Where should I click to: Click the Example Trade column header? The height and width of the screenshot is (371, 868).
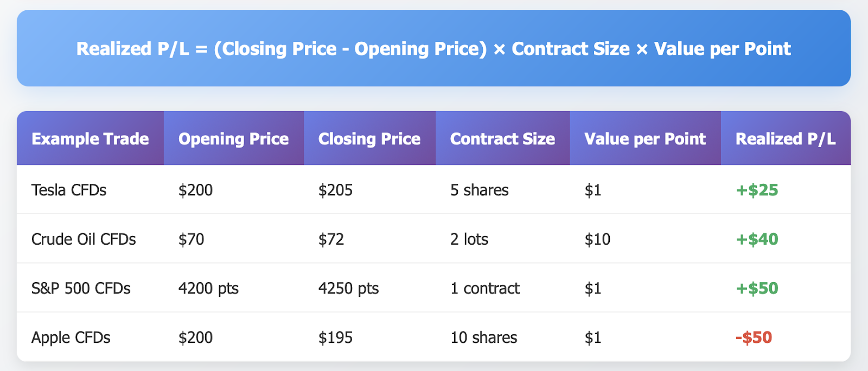[90, 139]
